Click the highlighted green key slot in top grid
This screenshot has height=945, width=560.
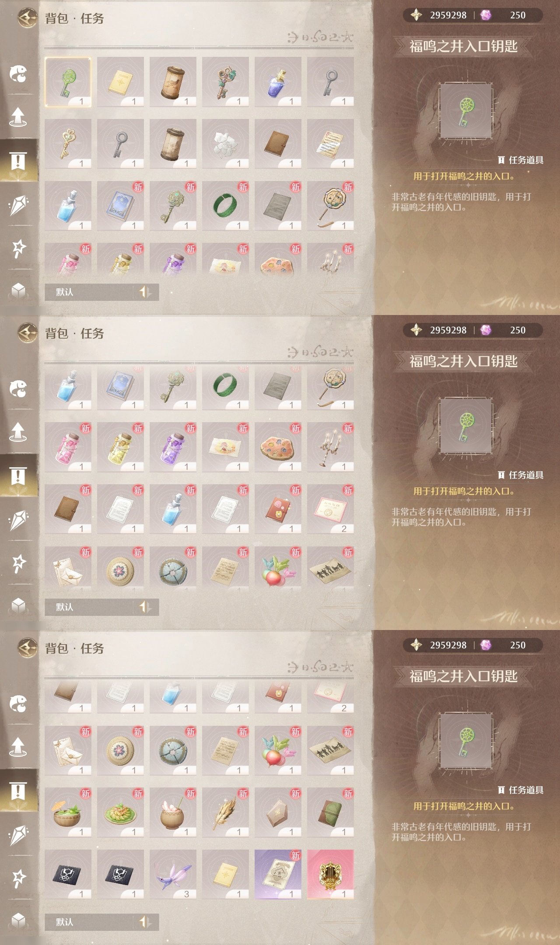coord(68,81)
